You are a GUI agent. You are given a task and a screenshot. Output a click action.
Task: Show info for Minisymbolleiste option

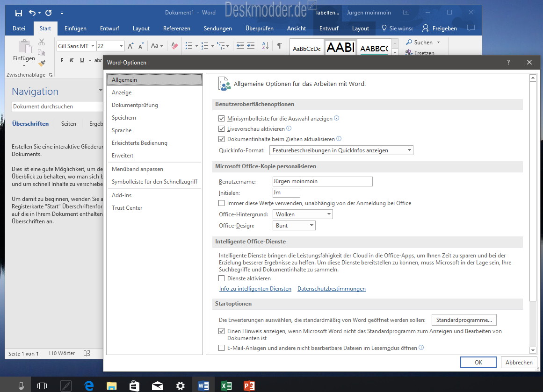[337, 118]
